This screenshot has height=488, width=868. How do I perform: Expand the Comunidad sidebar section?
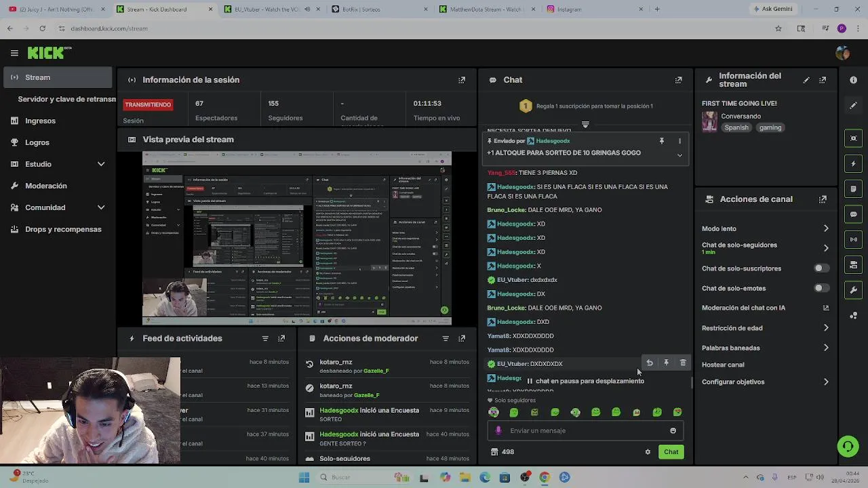pos(101,207)
